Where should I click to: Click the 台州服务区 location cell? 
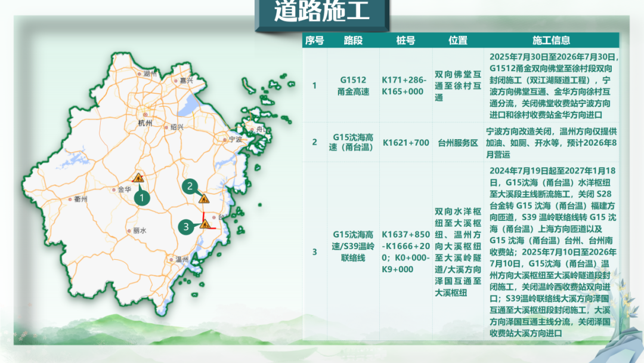(x=458, y=143)
